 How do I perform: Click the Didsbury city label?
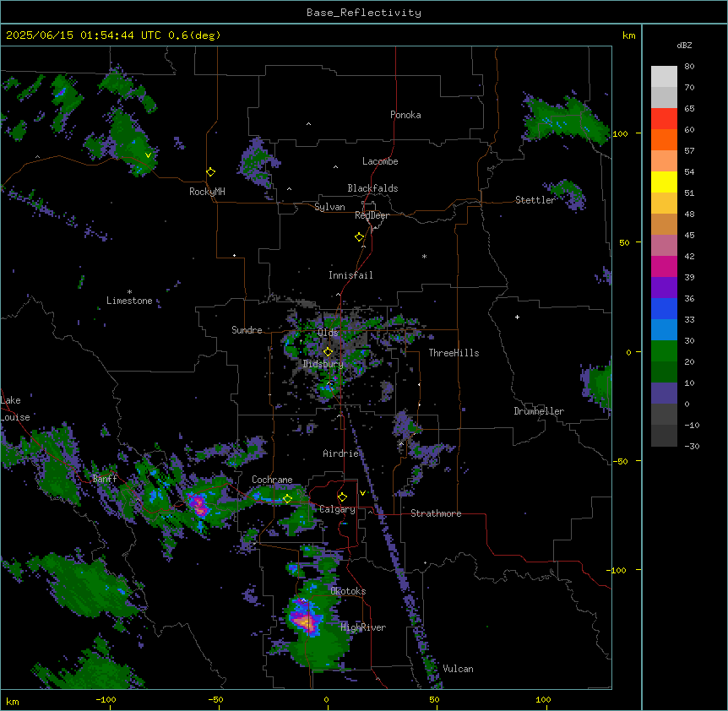pyautogui.click(x=323, y=364)
